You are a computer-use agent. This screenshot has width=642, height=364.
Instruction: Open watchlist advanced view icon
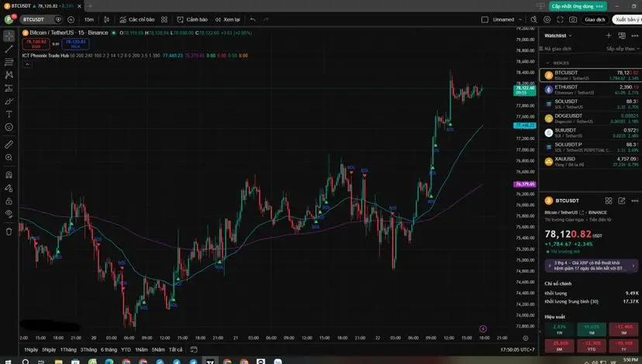622,36
